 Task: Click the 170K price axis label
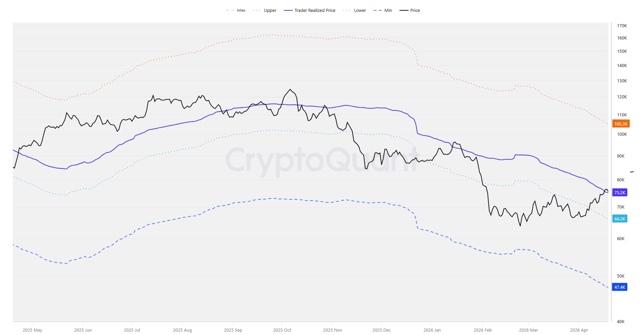pos(622,26)
